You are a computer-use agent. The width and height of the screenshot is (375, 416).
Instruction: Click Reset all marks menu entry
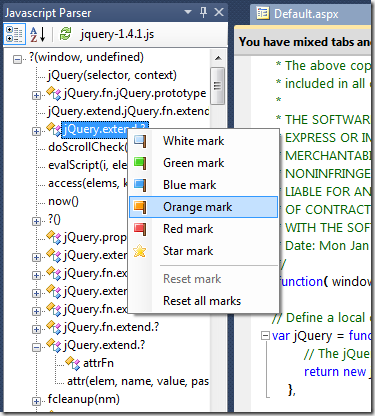[203, 301]
